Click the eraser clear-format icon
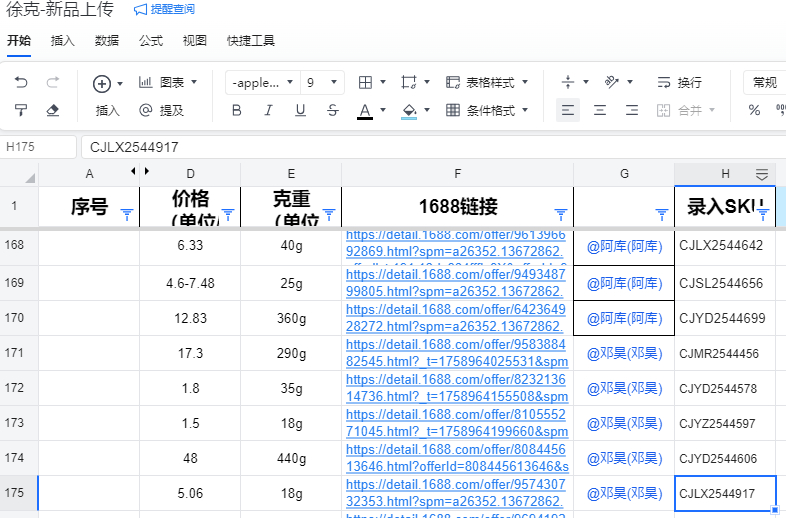This screenshot has width=786, height=518. (x=53, y=110)
